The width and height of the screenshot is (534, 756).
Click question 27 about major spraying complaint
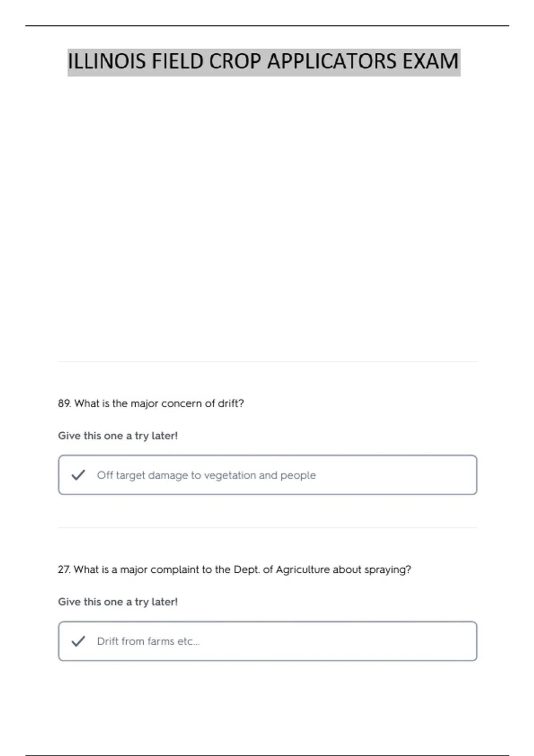coord(235,570)
